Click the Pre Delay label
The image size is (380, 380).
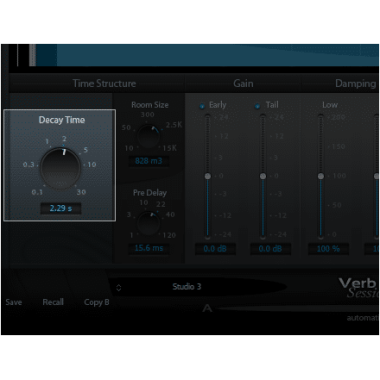pyautogui.click(x=150, y=193)
